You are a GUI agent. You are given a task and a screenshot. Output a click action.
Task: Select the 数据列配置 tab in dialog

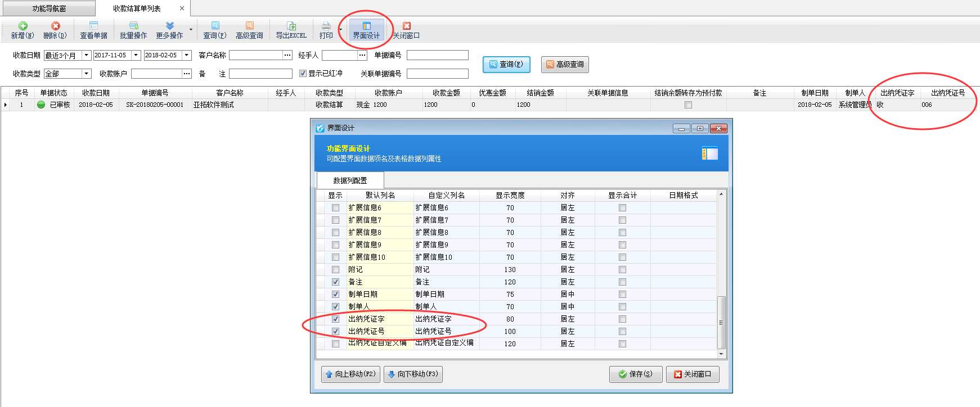click(350, 180)
